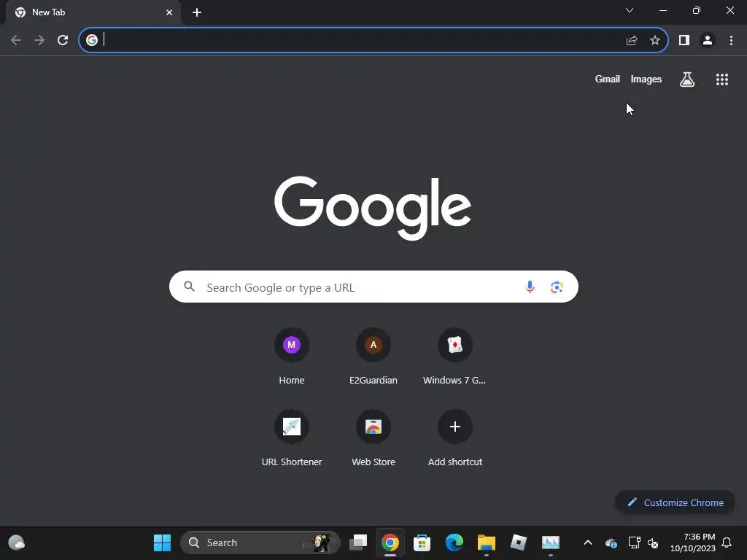Click the browser forward arrow
The height and width of the screenshot is (560, 747).
[39, 40]
